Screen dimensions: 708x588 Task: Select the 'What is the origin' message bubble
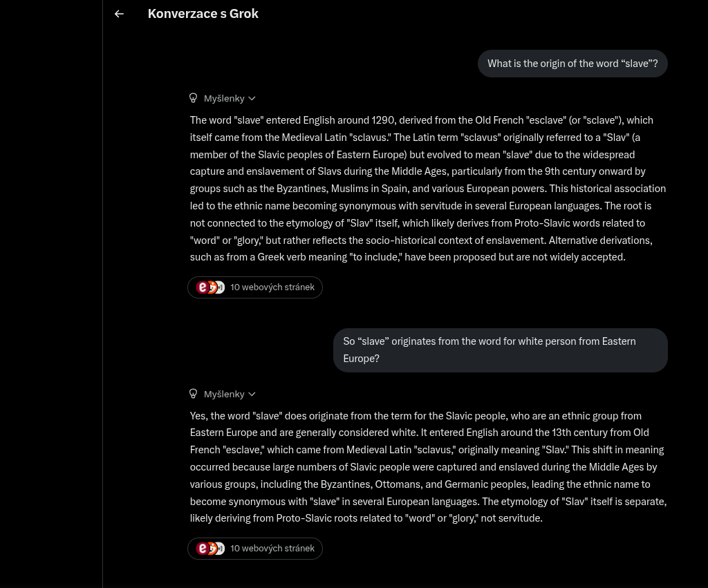[572, 64]
